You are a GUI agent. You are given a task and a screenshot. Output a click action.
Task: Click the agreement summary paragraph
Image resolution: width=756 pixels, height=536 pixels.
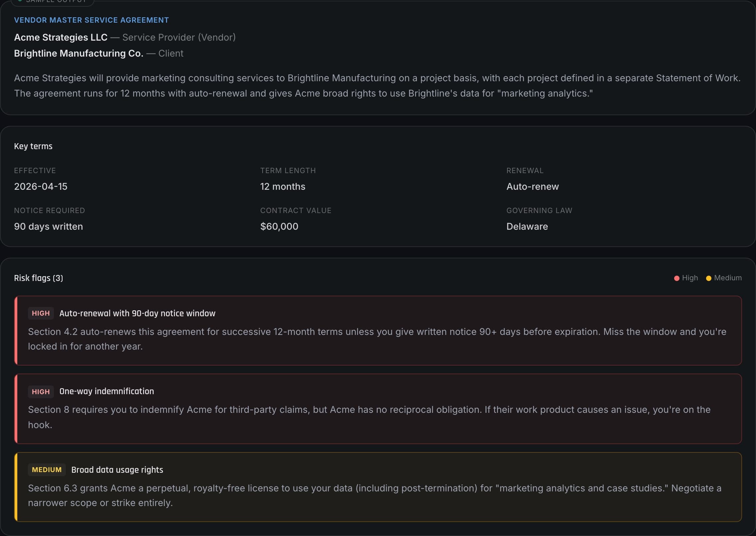[377, 86]
